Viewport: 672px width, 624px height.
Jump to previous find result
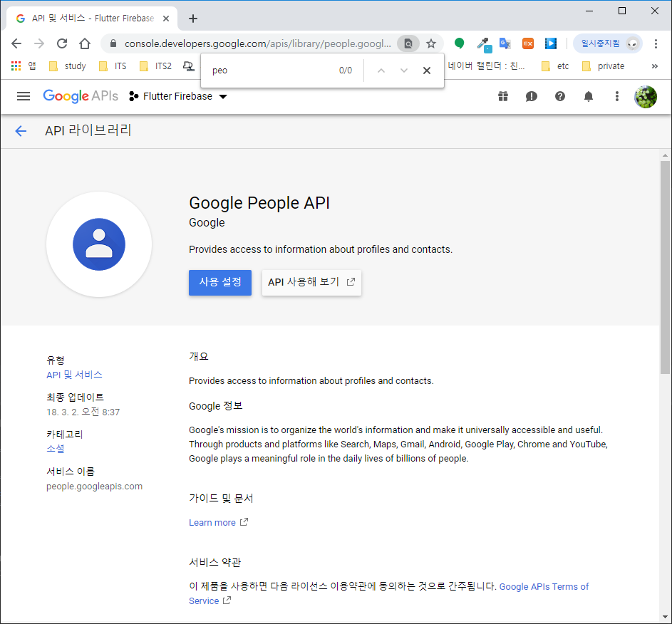381,71
